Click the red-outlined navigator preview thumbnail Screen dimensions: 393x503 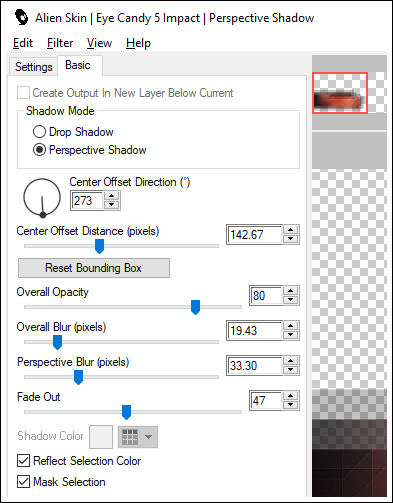[340, 93]
